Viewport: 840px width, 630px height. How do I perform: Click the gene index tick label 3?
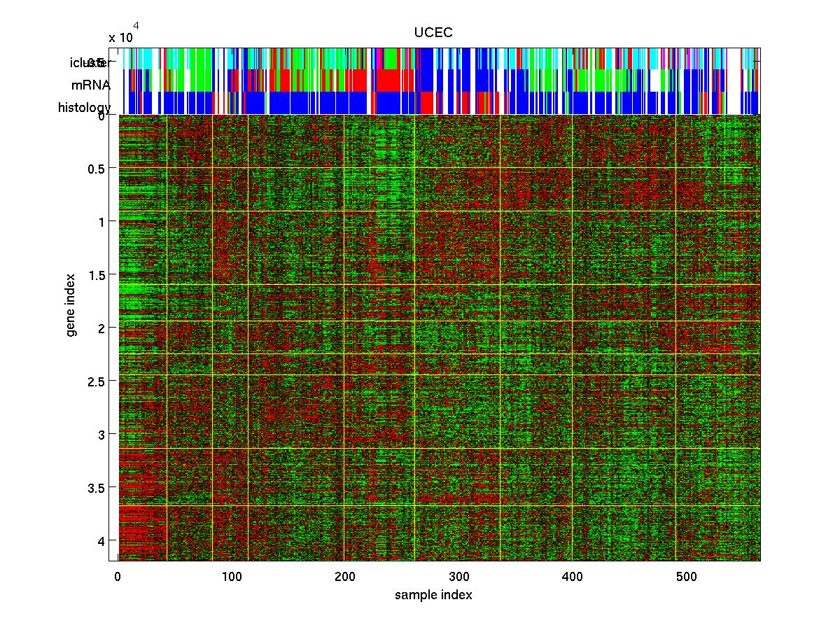click(101, 435)
